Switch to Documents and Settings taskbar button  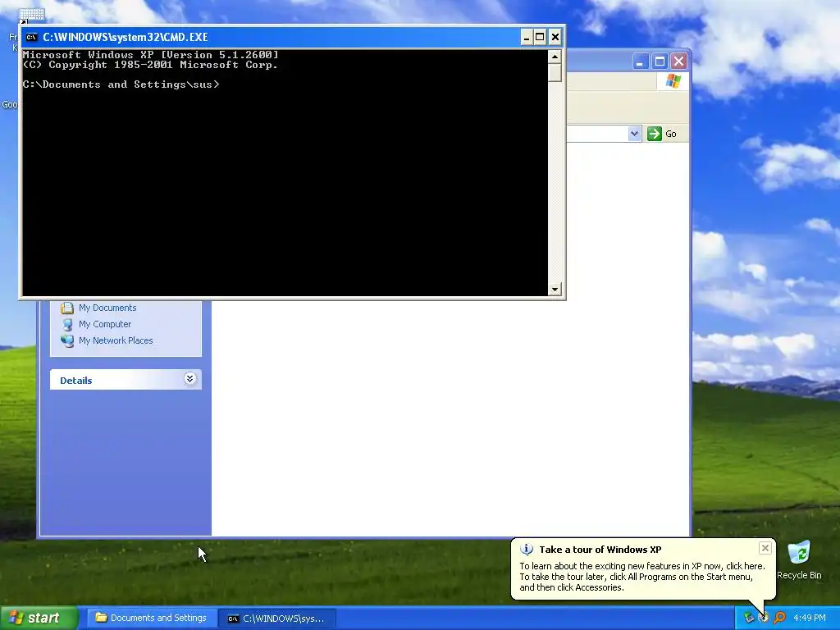click(152, 618)
